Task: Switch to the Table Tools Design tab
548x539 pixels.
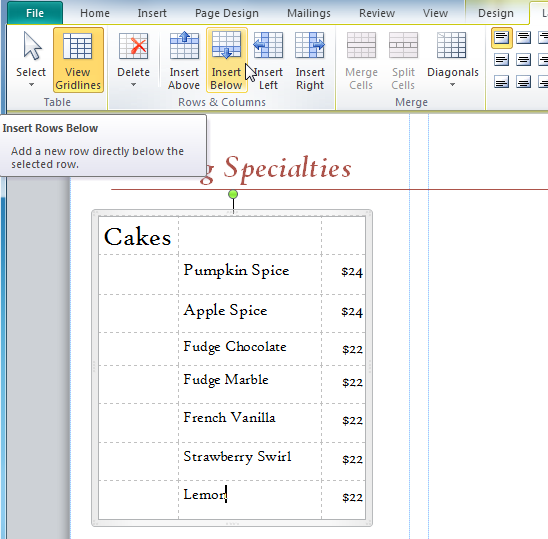Action: coord(496,13)
